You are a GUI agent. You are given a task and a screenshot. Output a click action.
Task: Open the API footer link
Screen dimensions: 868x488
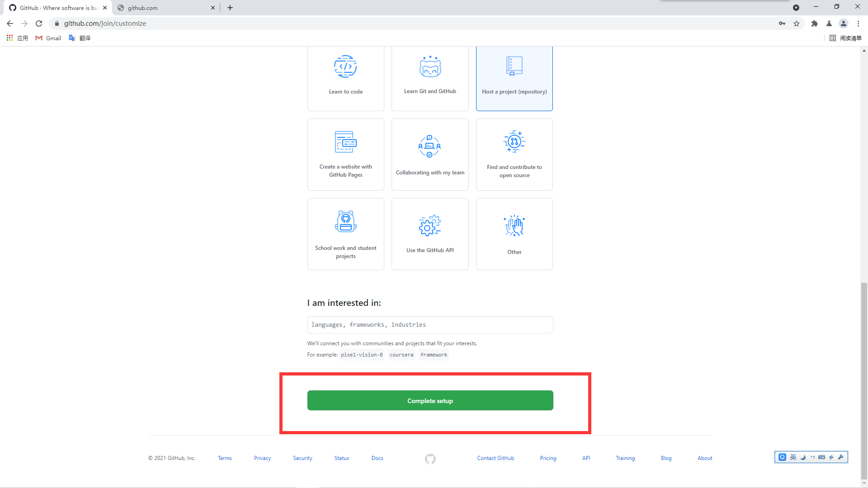[x=586, y=458]
